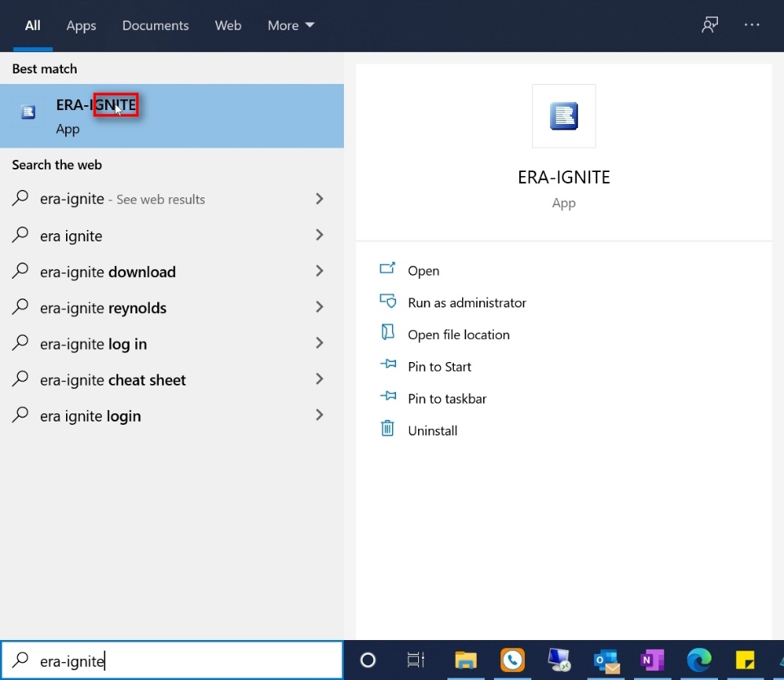This screenshot has width=784, height=680.
Task: Click the ERA-IGNITE icon in best match row
Action: click(x=28, y=112)
